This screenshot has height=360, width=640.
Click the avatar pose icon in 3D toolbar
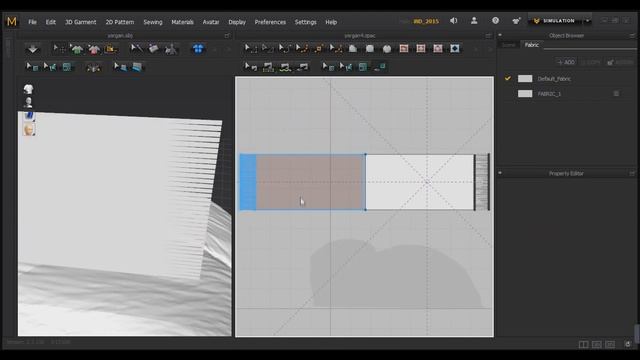click(x=171, y=49)
